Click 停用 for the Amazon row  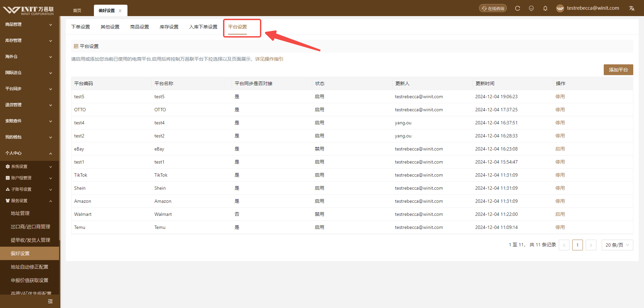tap(560, 201)
